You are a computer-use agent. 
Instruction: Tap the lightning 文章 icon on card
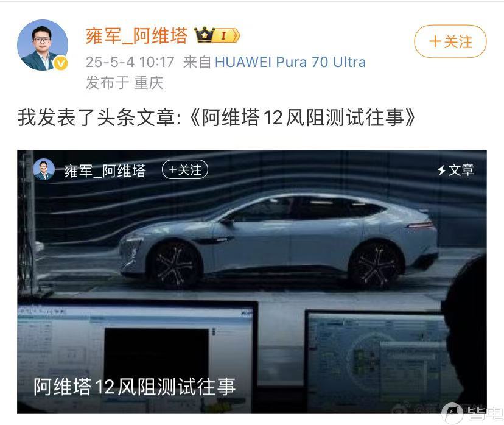tap(455, 170)
